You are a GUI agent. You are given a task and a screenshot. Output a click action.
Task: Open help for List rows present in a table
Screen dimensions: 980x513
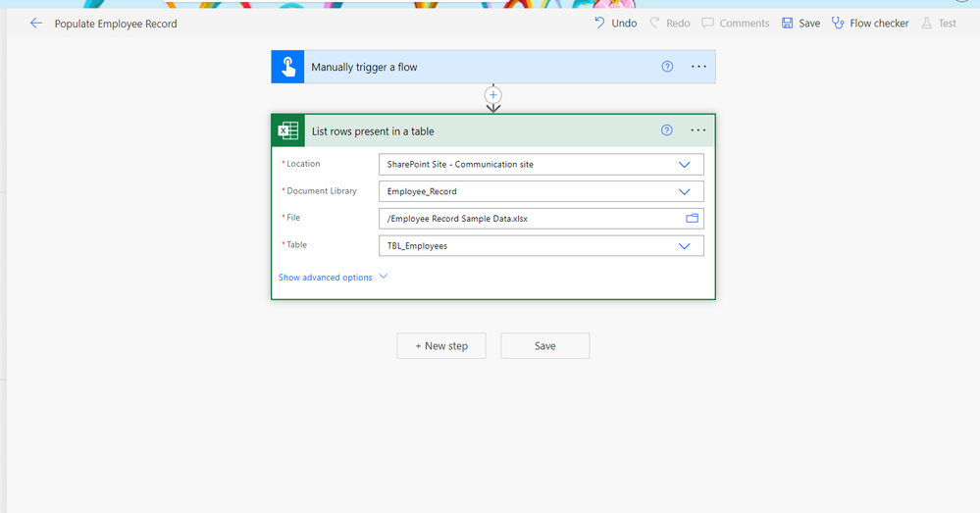(x=667, y=130)
